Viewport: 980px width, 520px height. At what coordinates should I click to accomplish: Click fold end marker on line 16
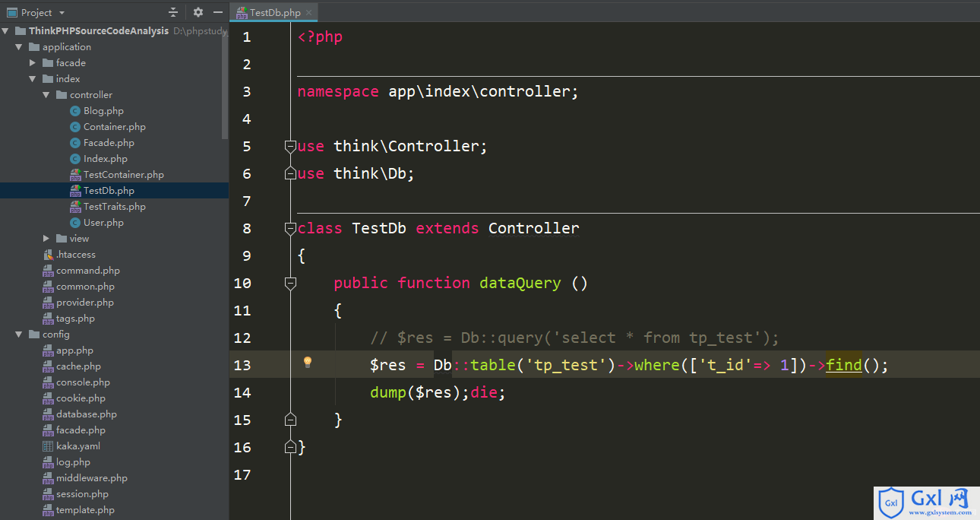point(289,447)
